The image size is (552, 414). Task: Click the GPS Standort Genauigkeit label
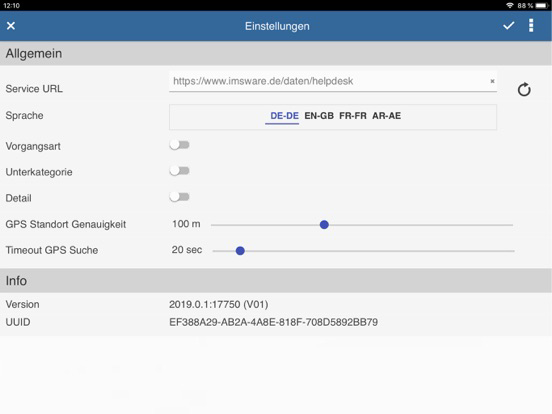pos(65,224)
